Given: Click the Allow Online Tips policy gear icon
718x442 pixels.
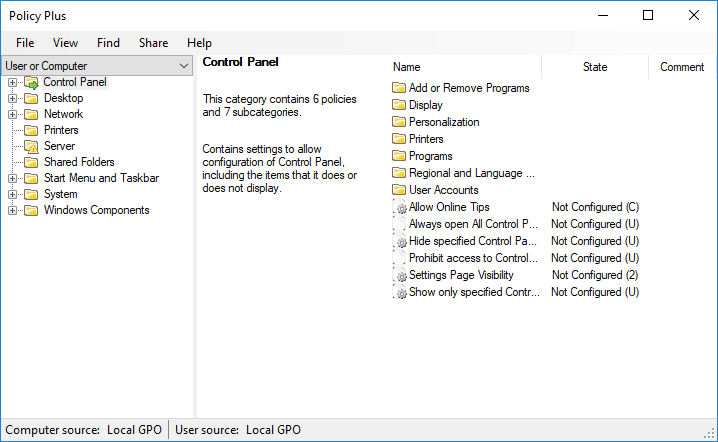Looking at the screenshot, I should pos(400,207).
